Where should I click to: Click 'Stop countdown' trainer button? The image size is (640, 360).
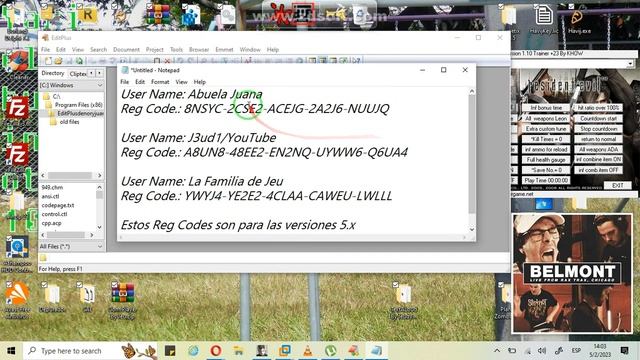coord(598,129)
